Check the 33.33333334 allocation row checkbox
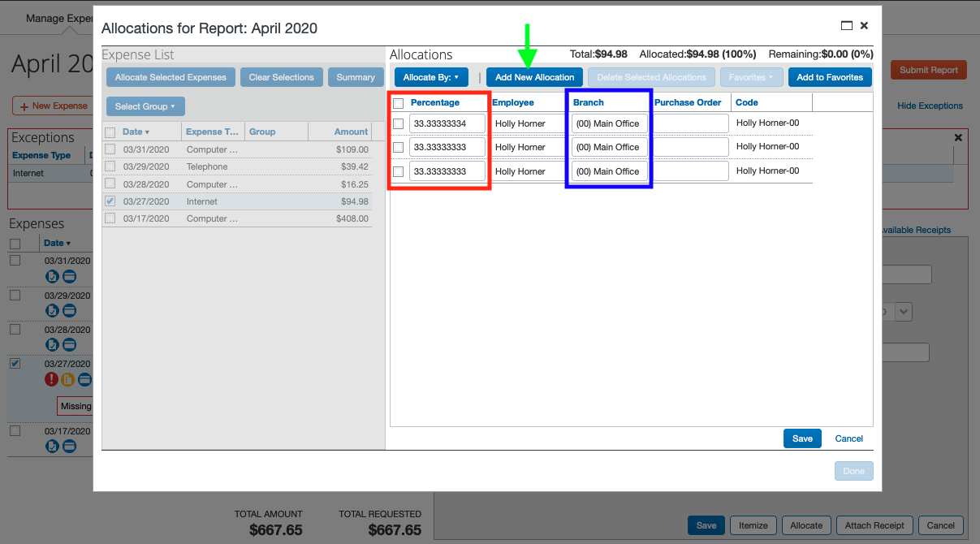 coord(398,123)
